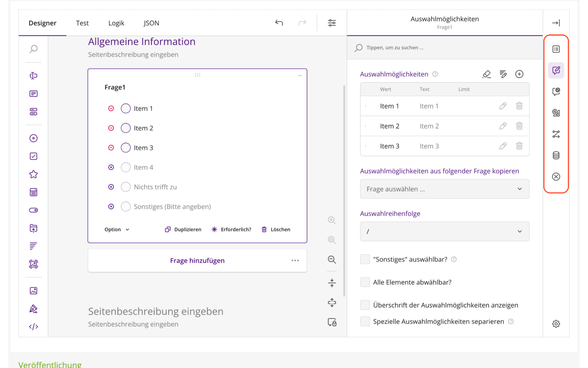The height and width of the screenshot is (368, 588).
Task: Edit Item 1 with the pencil icon
Action: coord(503,106)
